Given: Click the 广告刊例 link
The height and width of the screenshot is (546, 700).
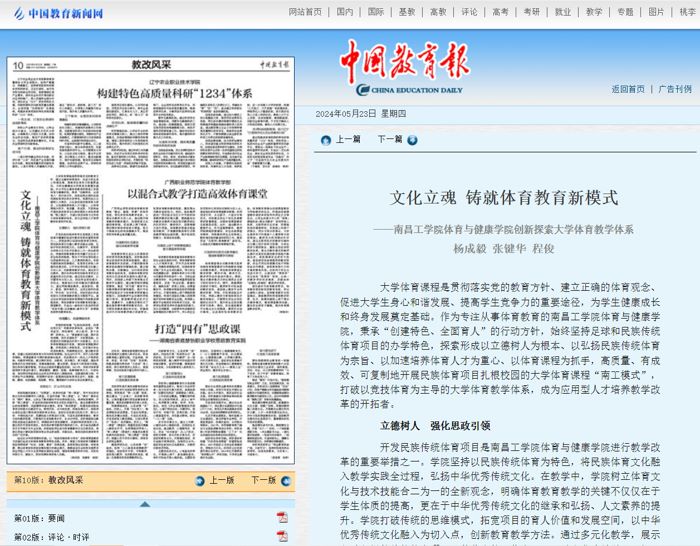Looking at the screenshot, I should click(x=675, y=89).
